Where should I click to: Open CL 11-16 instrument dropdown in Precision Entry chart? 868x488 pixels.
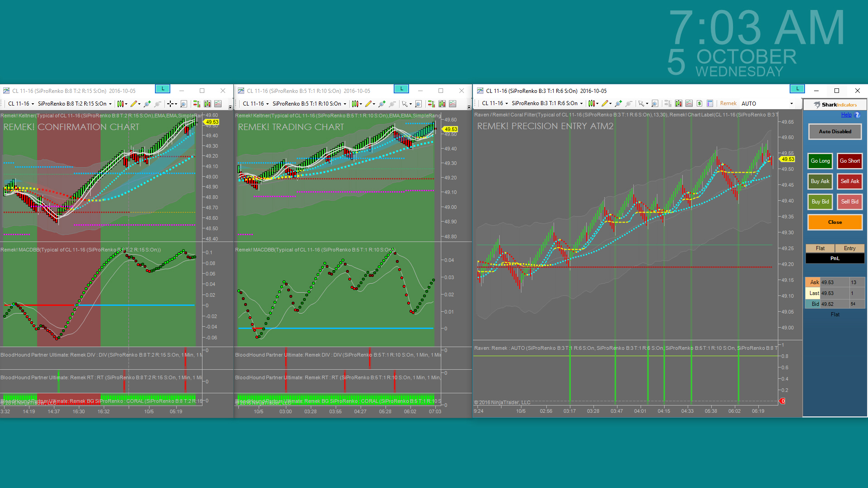495,103
